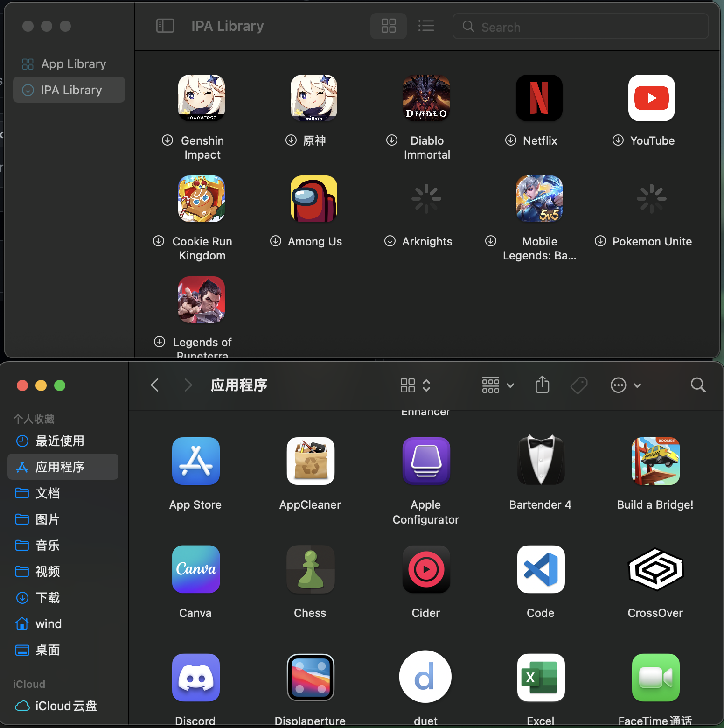
Task: Launch Diablo Immortal from IPA Library
Action: [x=426, y=98]
